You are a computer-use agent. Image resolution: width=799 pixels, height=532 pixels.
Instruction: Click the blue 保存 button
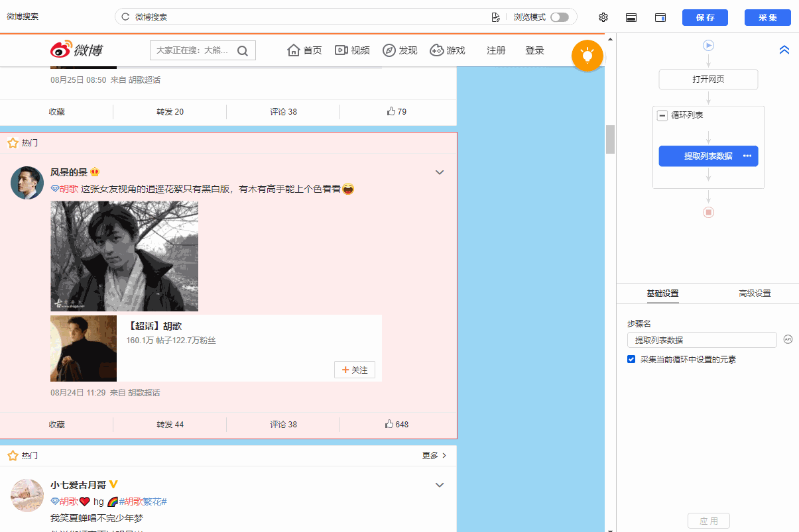pos(705,17)
